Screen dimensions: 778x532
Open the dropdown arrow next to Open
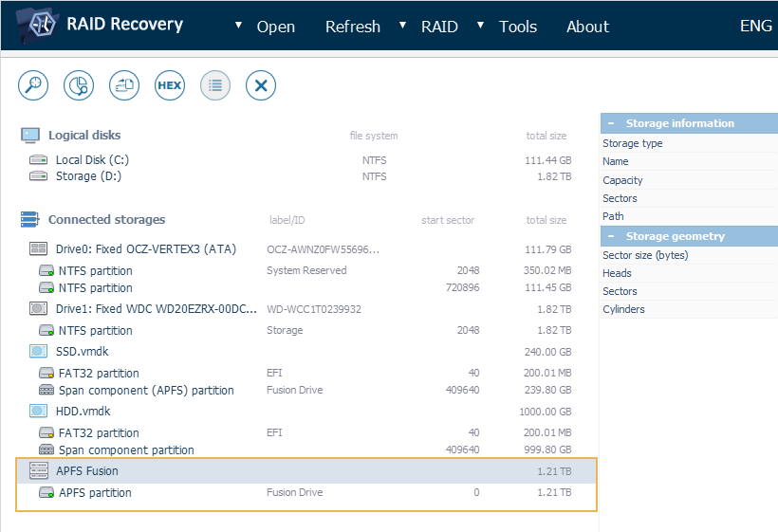pos(238,25)
